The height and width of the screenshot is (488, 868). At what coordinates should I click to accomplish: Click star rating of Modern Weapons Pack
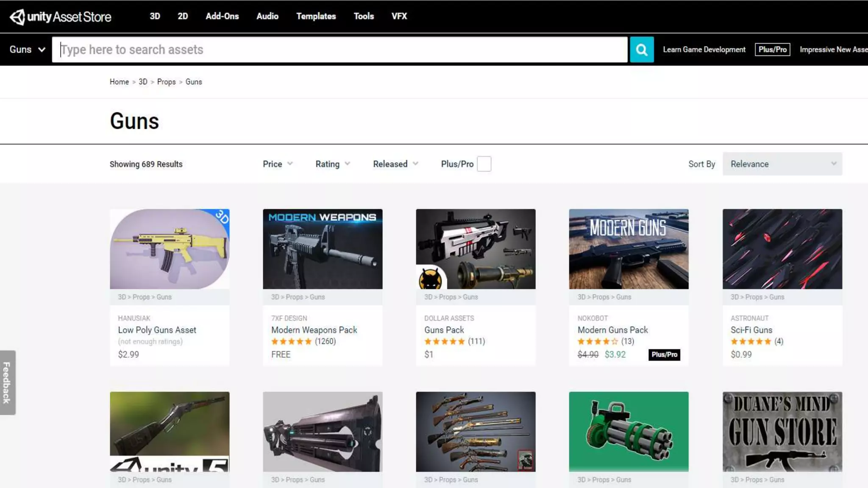(291, 341)
